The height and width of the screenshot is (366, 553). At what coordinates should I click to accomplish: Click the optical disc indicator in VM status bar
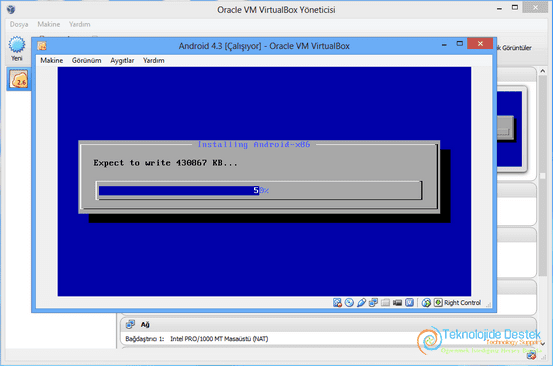(x=349, y=303)
